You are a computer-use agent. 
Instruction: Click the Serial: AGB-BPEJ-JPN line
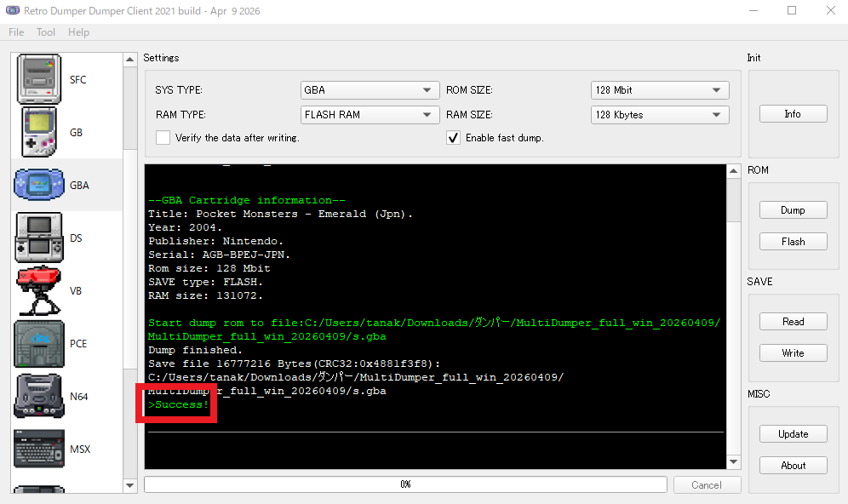[219, 255]
